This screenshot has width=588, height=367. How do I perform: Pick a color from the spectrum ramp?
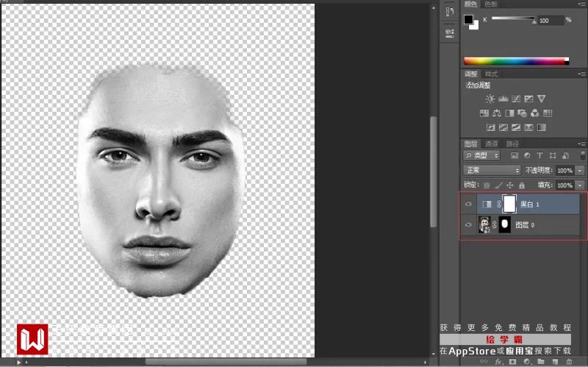pyautogui.click(x=516, y=61)
